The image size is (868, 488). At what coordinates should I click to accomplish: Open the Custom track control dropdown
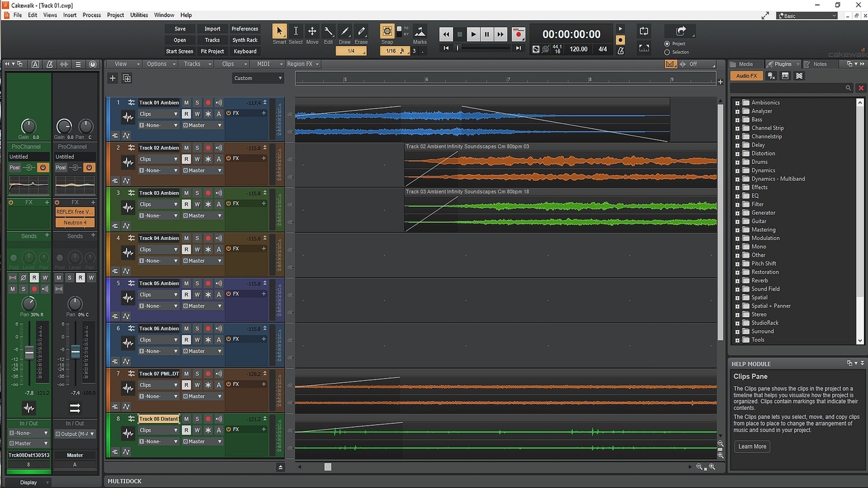(x=258, y=78)
